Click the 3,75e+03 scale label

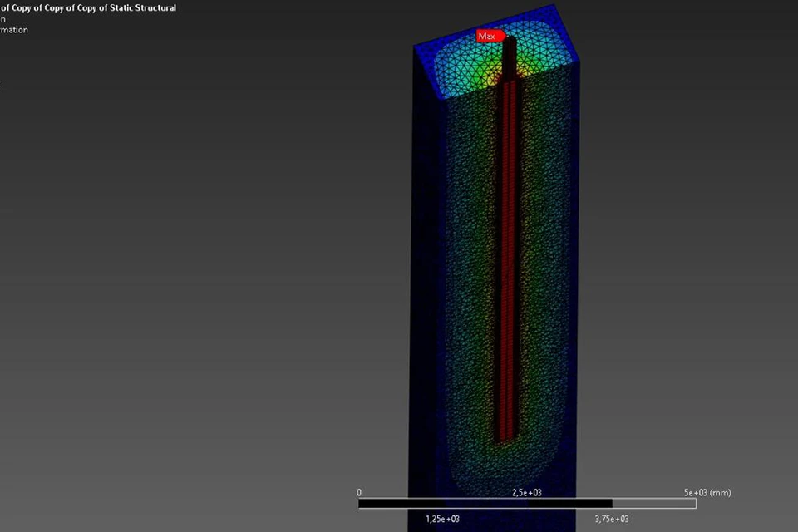click(x=612, y=519)
